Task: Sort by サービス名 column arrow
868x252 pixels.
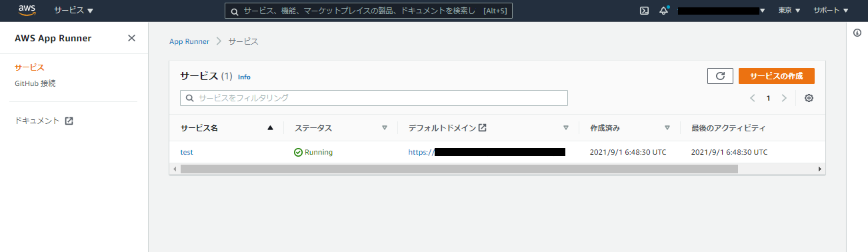Action: (x=270, y=127)
